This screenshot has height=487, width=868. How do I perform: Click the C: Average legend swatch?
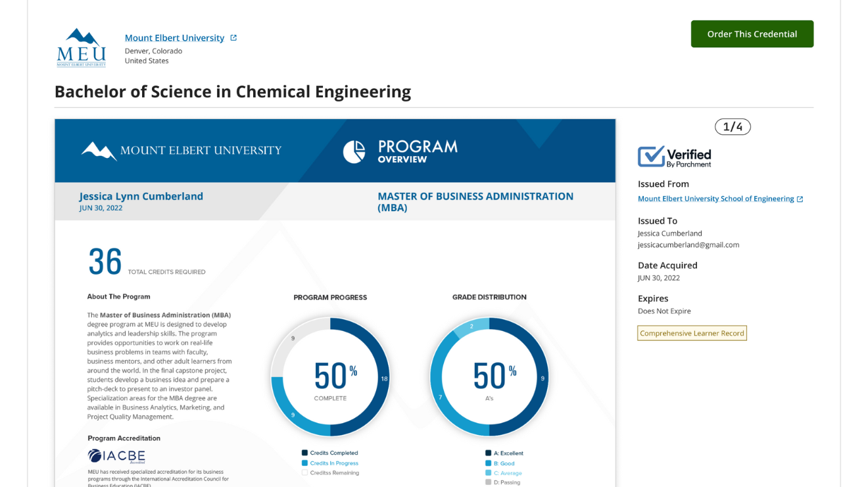[x=488, y=473]
